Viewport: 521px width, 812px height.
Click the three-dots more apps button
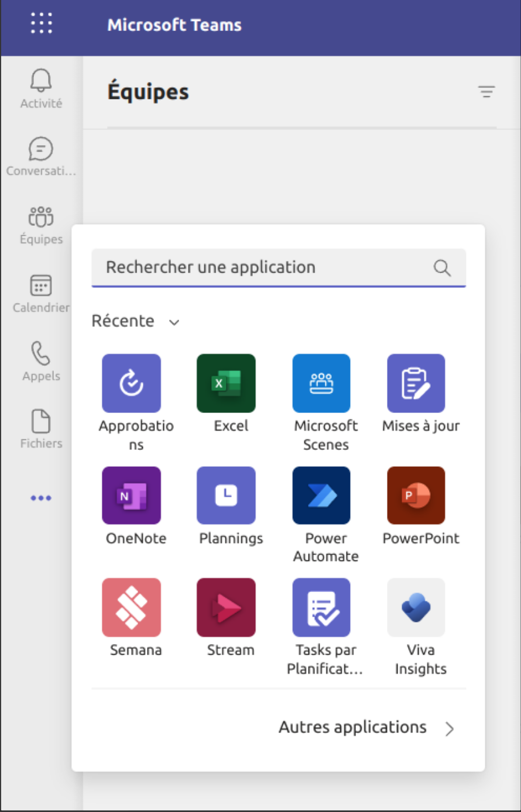[41, 498]
